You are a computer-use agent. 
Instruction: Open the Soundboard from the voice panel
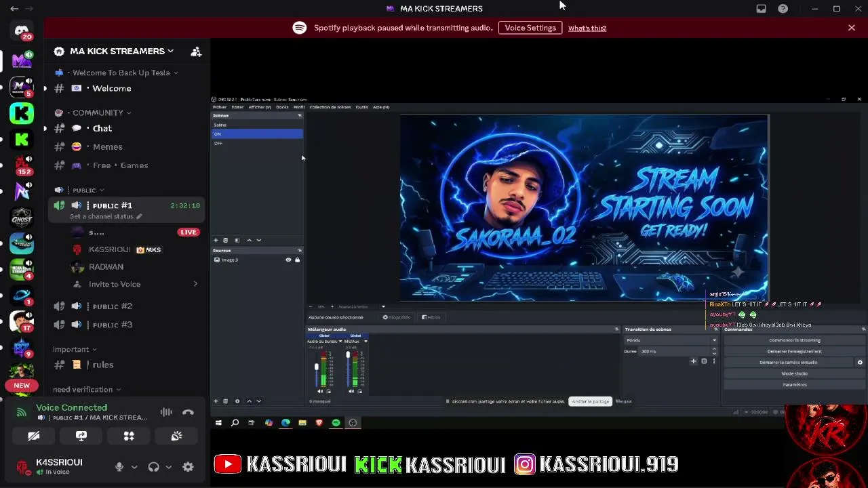click(x=176, y=436)
